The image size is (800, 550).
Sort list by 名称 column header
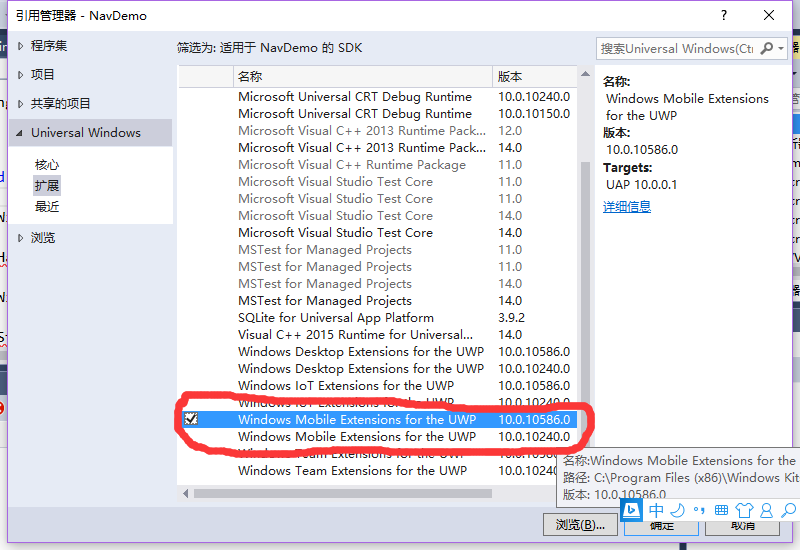(x=363, y=77)
